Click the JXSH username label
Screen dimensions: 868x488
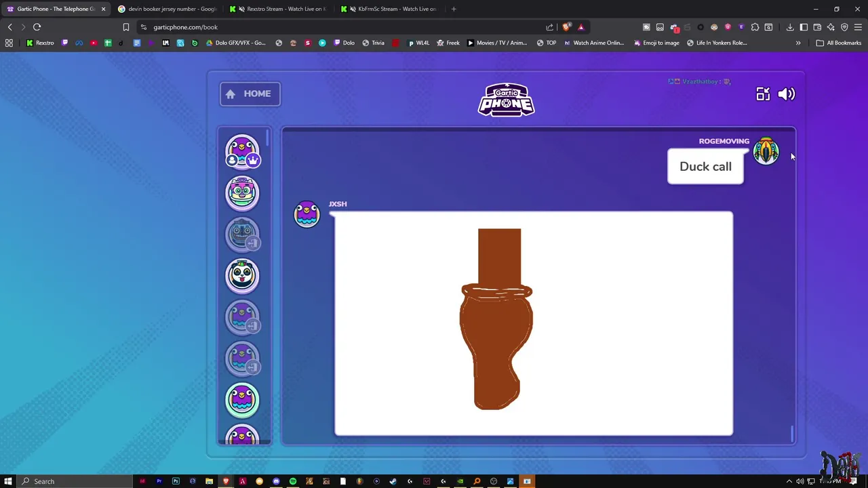coord(338,204)
